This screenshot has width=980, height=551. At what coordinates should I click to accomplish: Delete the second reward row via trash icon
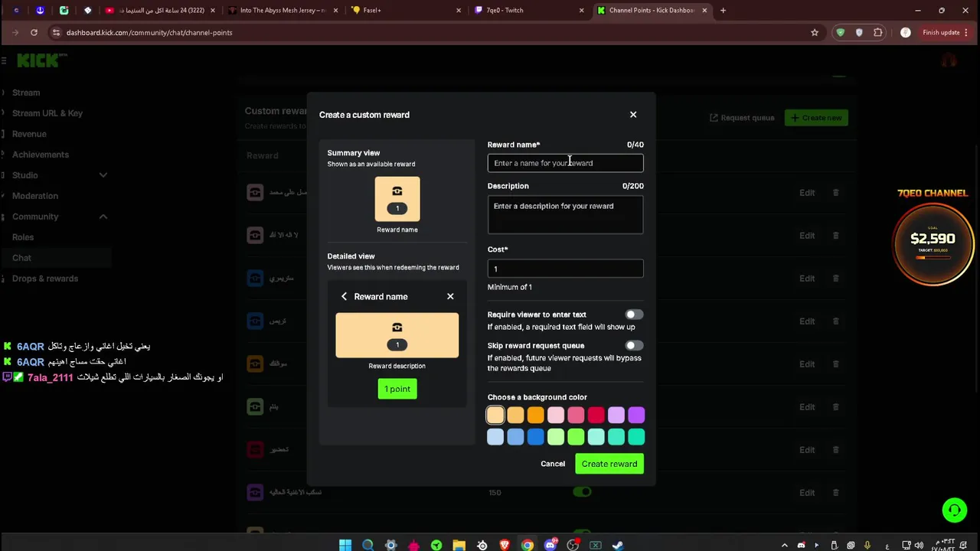[x=836, y=236]
